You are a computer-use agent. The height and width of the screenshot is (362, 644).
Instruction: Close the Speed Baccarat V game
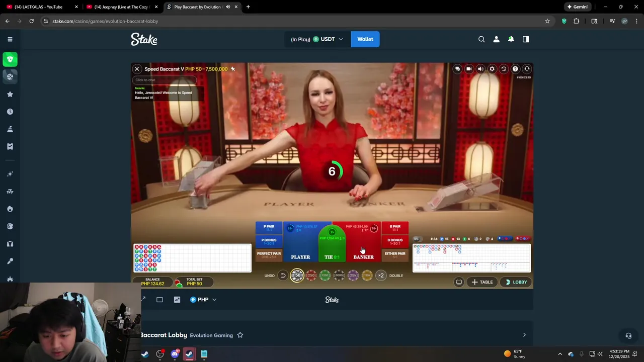point(137,69)
